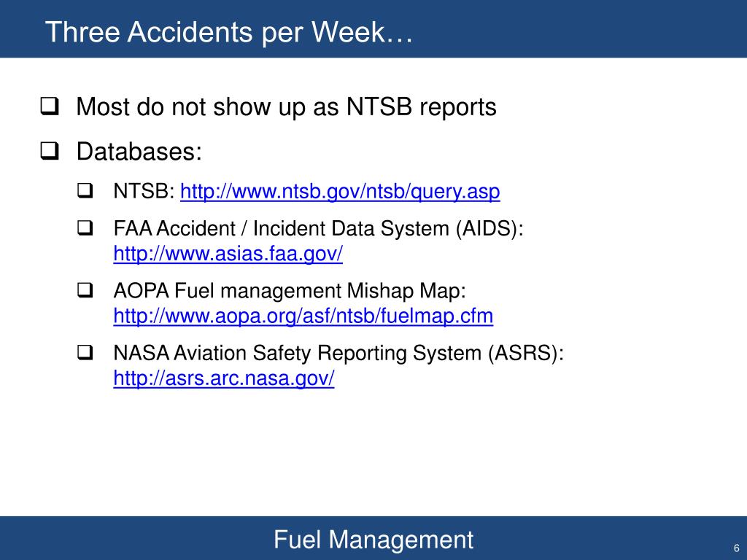Click 'AOPA Fuel management Mishap Map:' text
The height and width of the screenshot is (560, 747).
pyautogui.click(x=290, y=290)
